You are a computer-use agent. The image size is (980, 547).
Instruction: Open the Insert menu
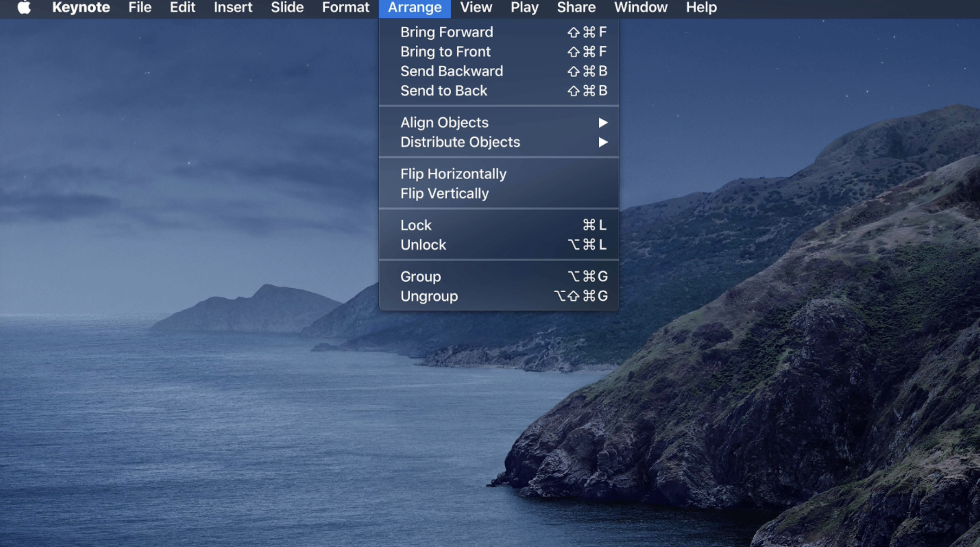pyautogui.click(x=233, y=7)
